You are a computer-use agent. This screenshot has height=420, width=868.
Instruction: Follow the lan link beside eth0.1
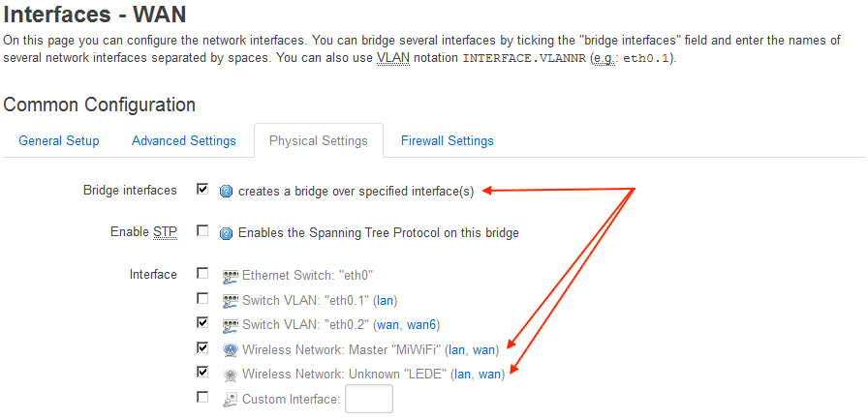click(386, 301)
